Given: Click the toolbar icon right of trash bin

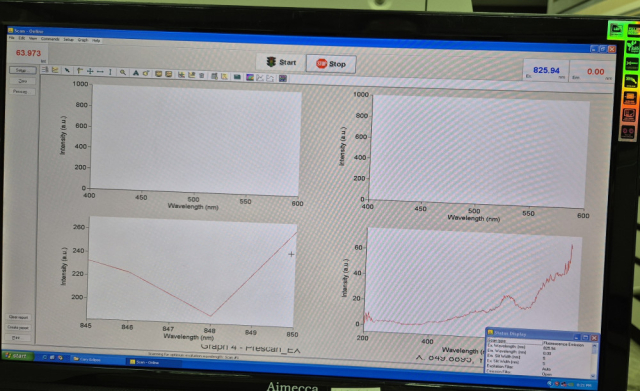Looking at the screenshot, I should (x=214, y=76).
